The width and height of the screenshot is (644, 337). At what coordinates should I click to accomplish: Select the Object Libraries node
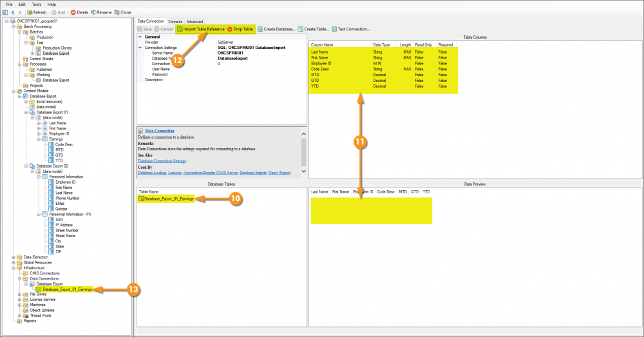(x=42, y=311)
